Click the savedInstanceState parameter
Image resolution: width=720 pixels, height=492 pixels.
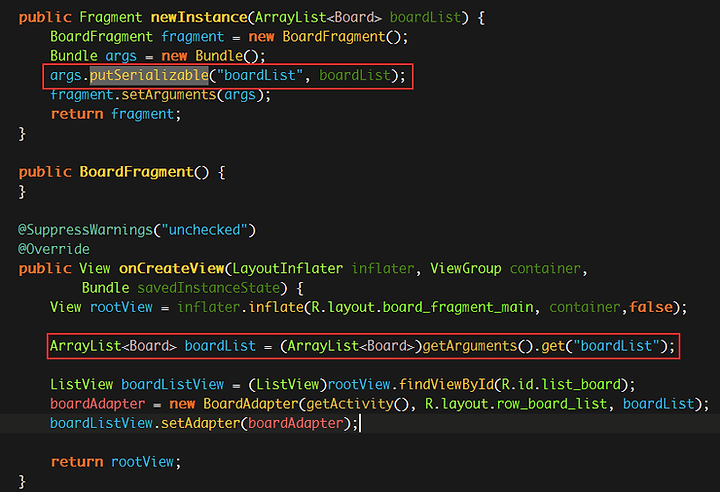click(x=209, y=288)
